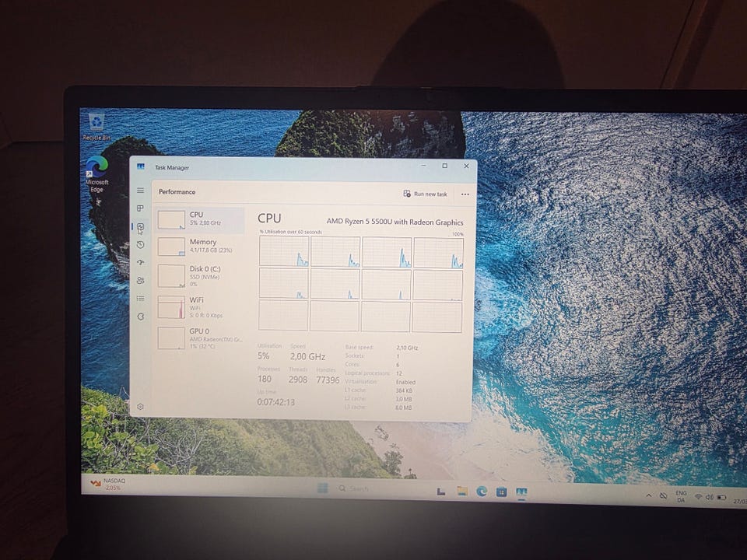Screen dimensions: 747x560
Task: Open the Details page sidebar icon
Action: tap(141, 299)
